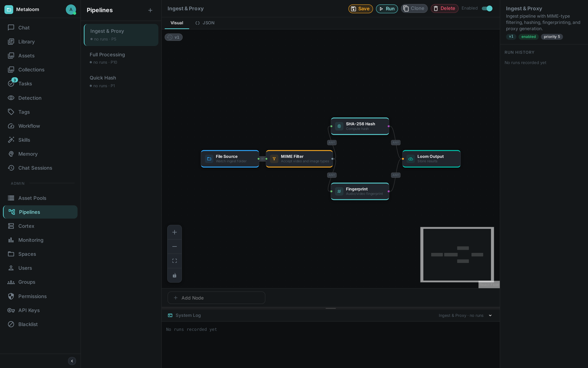Go to the Pipelines admin page
This screenshot has width=588, height=368.
(x=40, y=212)
